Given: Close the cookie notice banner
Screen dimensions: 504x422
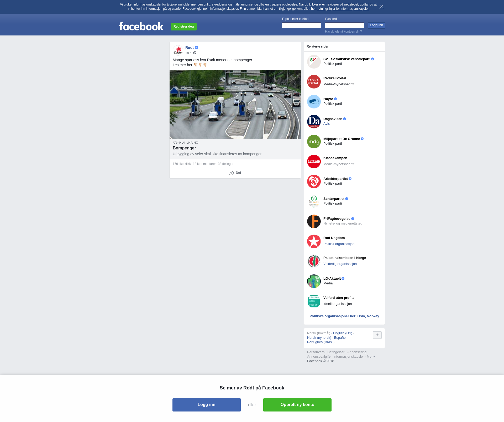Looking at the screenshot, I should [x=381, y=7].
